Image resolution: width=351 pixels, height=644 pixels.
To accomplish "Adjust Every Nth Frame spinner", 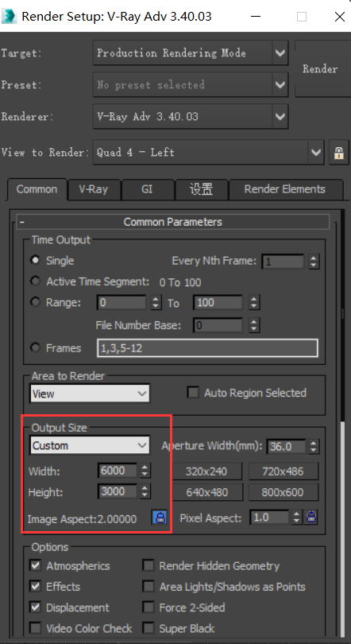I will pyautogui.click(x=313, y=262).
